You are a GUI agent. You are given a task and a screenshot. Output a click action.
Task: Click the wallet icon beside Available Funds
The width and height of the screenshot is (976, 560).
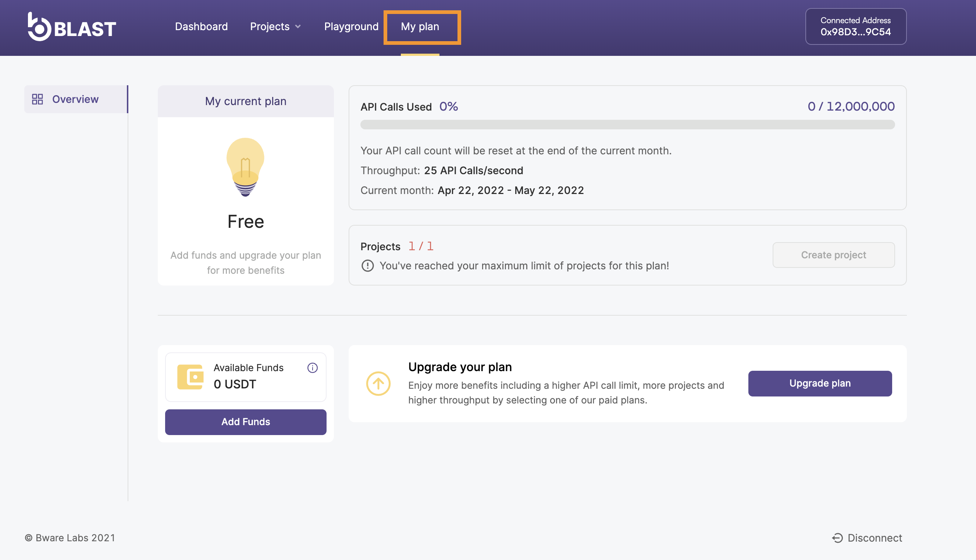pyautogui.click(x=190, y=377)
